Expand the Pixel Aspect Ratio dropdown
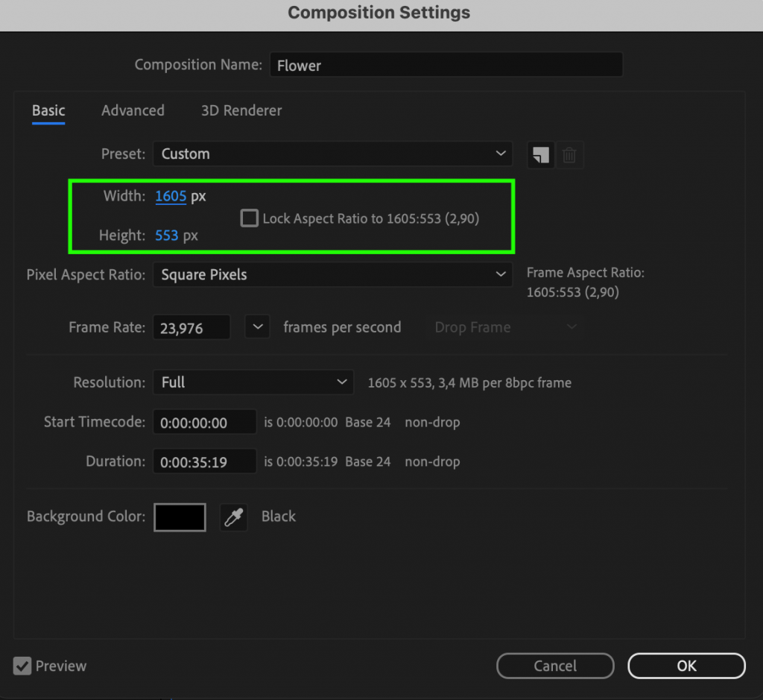Viewport: 763px width, 700px height. pyautogui.click(x=332, y=275)
